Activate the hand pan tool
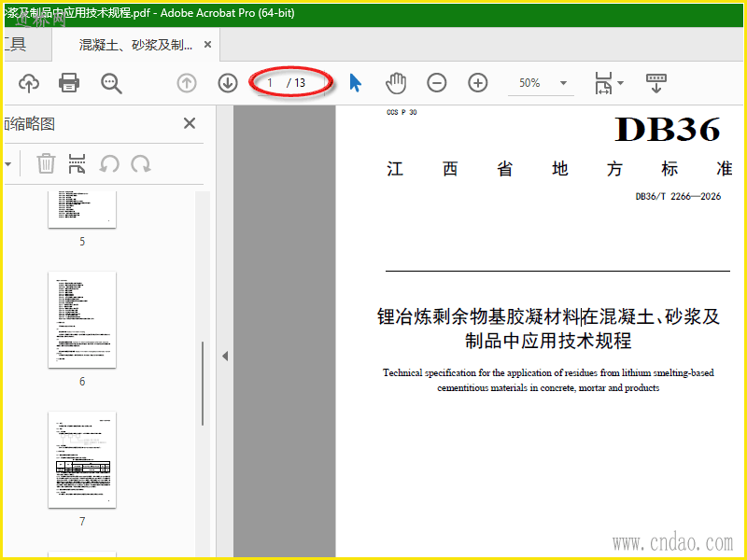 point(396,83)
